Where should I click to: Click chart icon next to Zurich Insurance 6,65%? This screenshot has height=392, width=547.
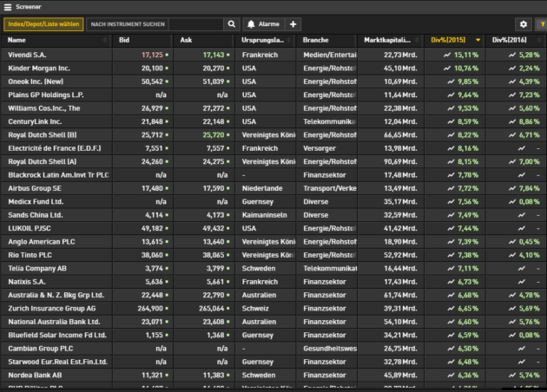coord(451,309)
